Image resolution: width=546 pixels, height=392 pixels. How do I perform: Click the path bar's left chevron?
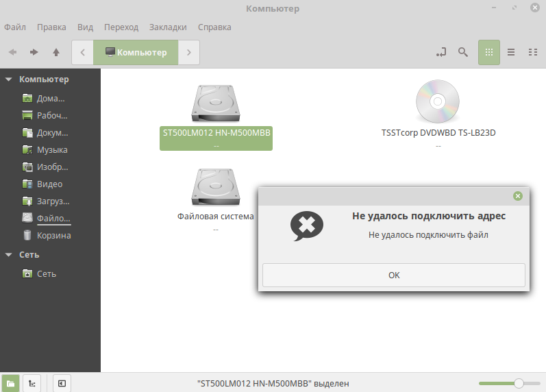82,52
